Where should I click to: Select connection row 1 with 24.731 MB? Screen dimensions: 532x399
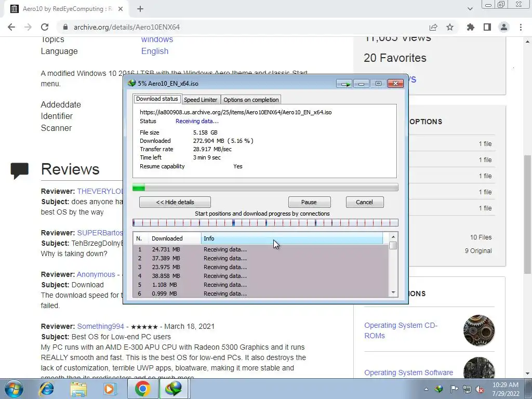click(261, 249)
